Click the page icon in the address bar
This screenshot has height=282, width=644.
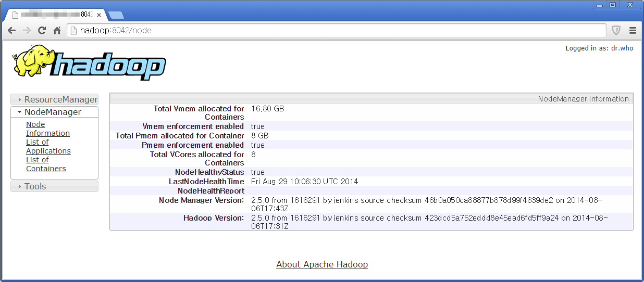click(74, 31)
